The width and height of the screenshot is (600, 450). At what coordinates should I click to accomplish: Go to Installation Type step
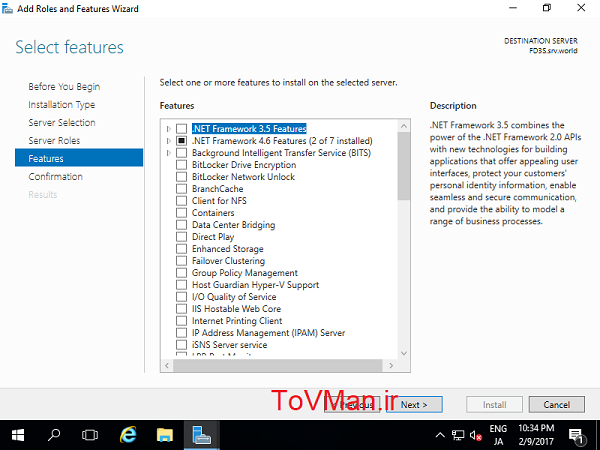[x=62, y=105]
